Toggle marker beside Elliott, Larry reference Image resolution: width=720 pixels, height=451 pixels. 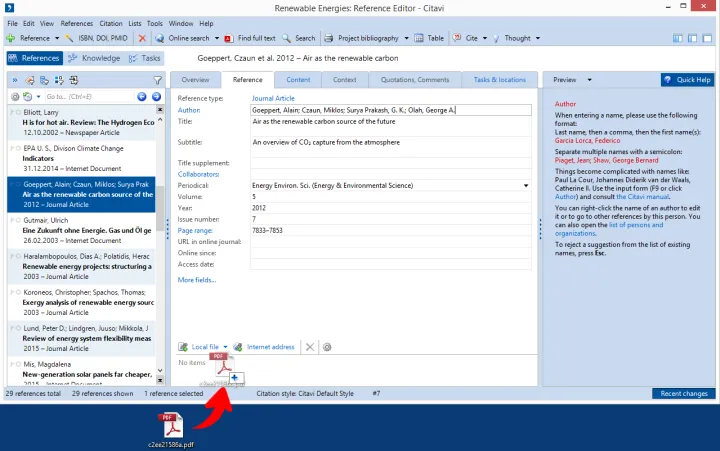point(17,112)
